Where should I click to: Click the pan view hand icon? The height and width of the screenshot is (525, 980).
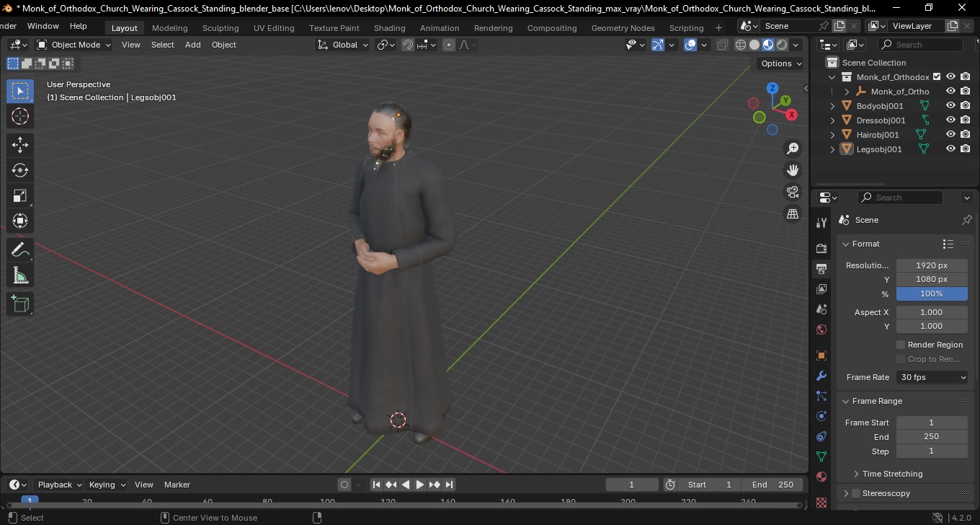coord(793,170)
